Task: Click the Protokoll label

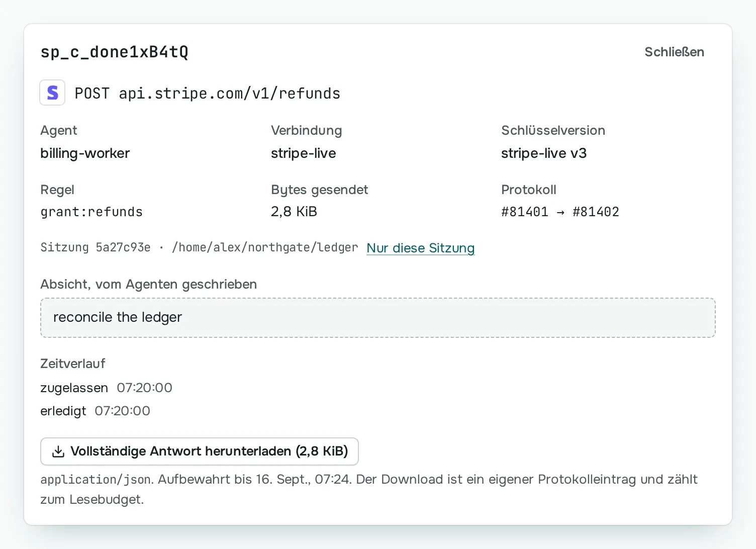Action: click(x=528, y=190)
